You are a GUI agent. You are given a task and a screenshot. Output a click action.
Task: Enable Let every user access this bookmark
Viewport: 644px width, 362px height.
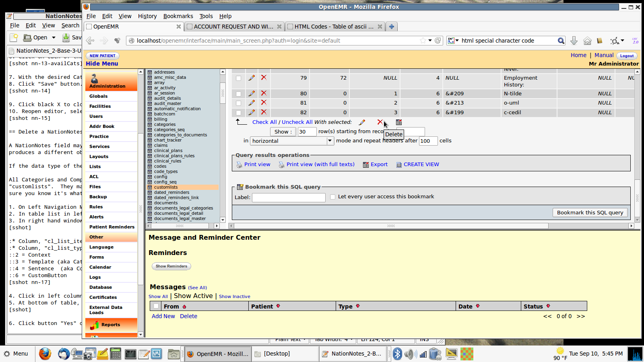click(x=332, y=197)
